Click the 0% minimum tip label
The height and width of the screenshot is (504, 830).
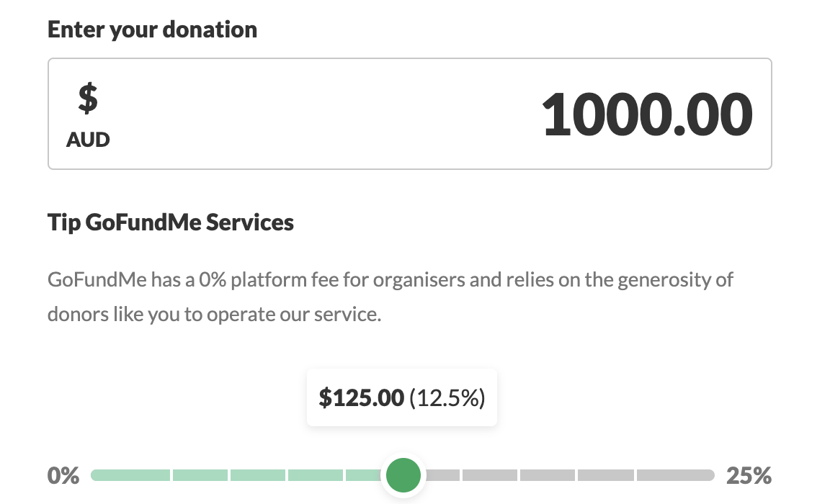click(63, 475)
